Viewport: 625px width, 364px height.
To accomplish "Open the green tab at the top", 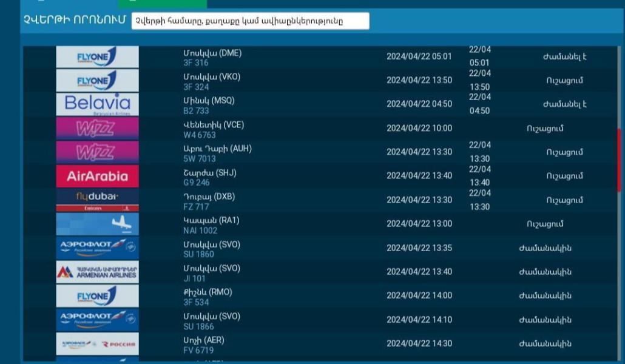I will [x=162, y=4].
